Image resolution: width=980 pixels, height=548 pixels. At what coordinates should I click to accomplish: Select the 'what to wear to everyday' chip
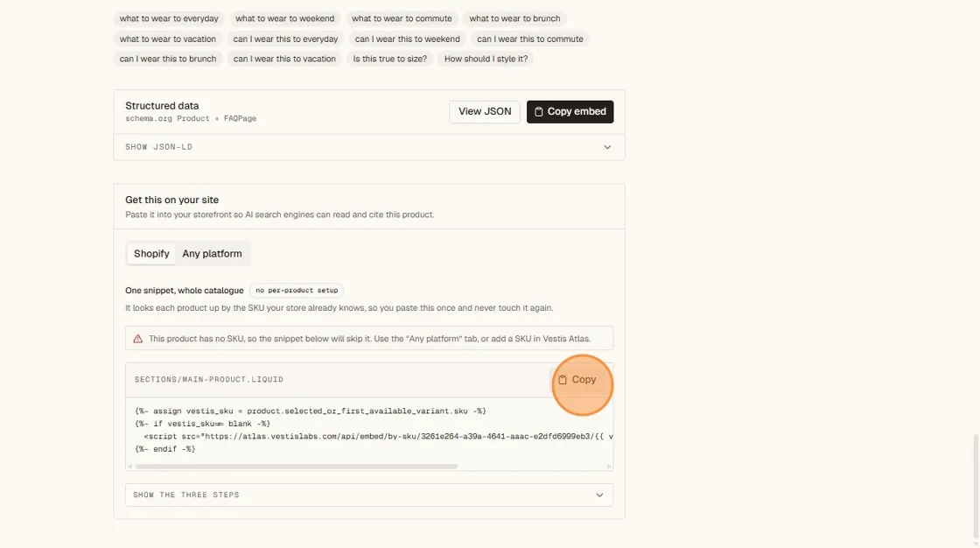169,18
